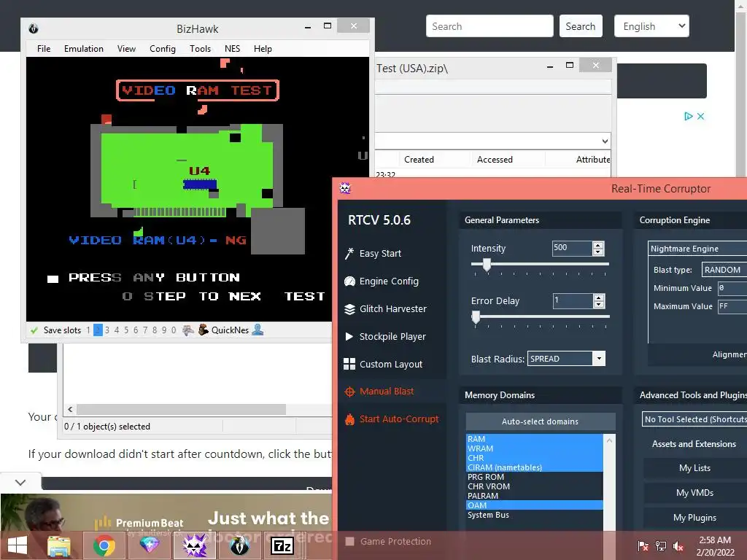Click Auto-select domains button
This screenshot has height=560, width=747.
541,421
